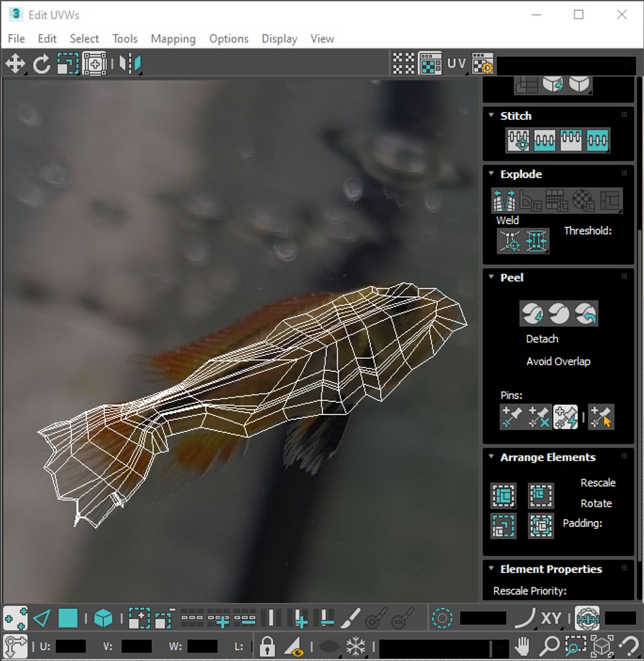The image size is (644, 661).
Task: Click Flatten by Material ID checker icon
Action: tap(583, 200)
